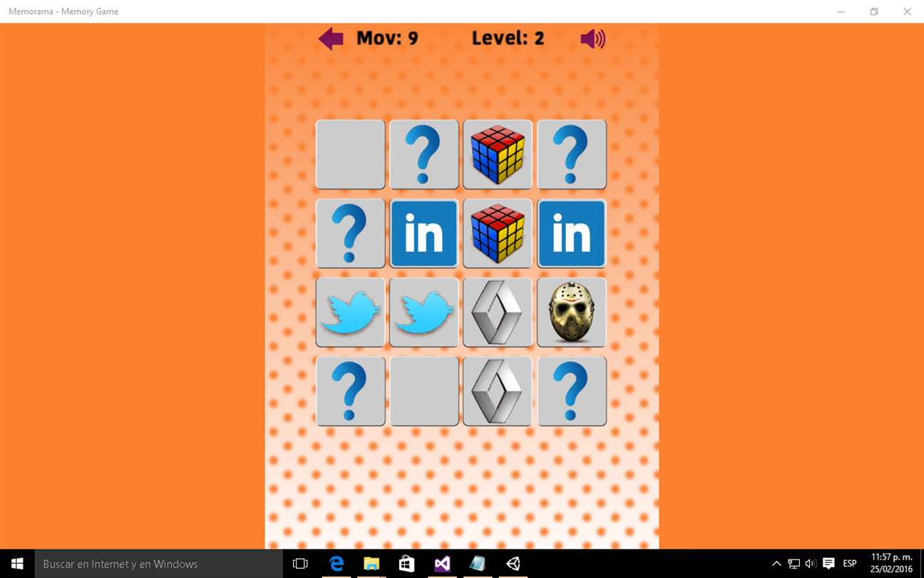This screenshot has width=924, height=578.
Task: Select Rubik's cube card between the LinkedIn cards
Action: click(x=498, y=233)
